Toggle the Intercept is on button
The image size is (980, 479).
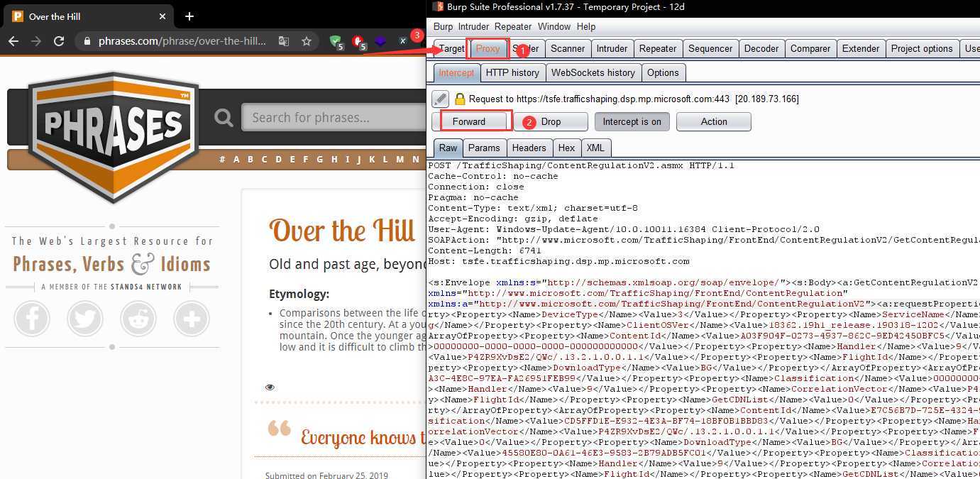tap(632, 121)
